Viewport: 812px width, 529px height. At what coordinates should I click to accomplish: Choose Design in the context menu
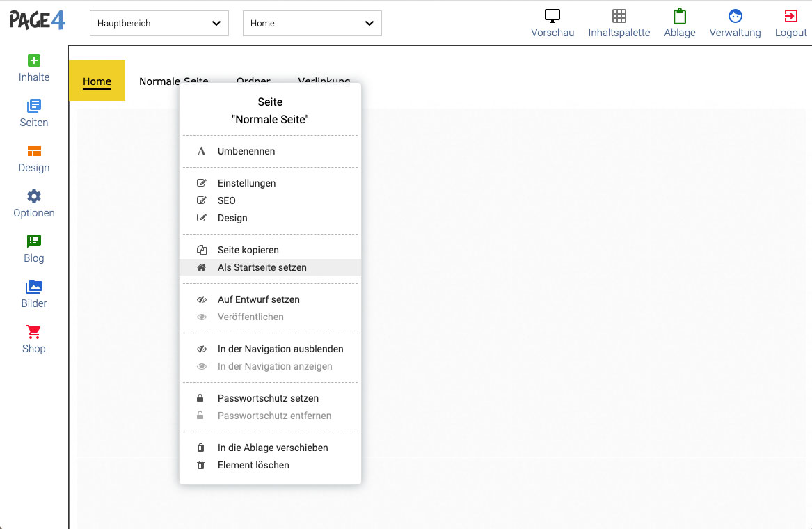[270, 218]
